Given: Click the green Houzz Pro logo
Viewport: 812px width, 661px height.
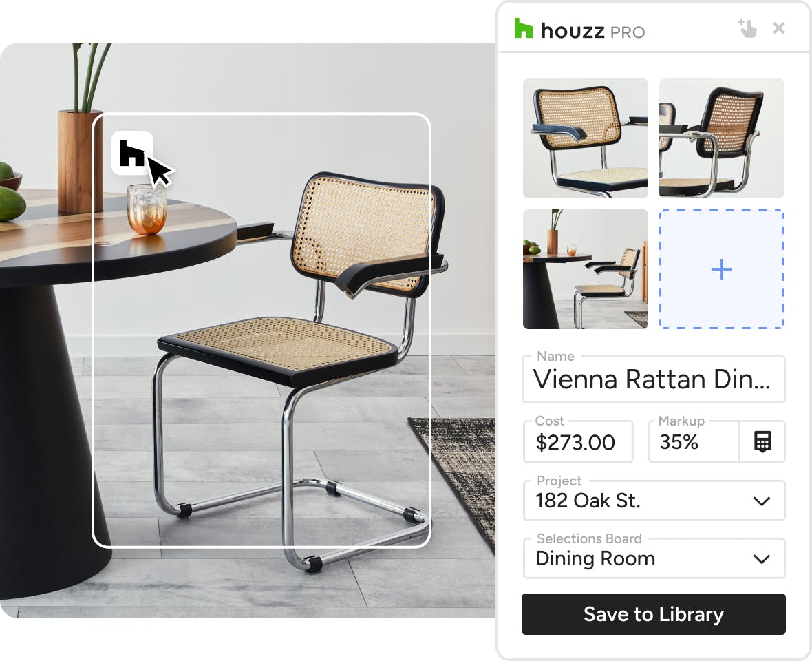Looking at the screenshot, I should 523,28.
